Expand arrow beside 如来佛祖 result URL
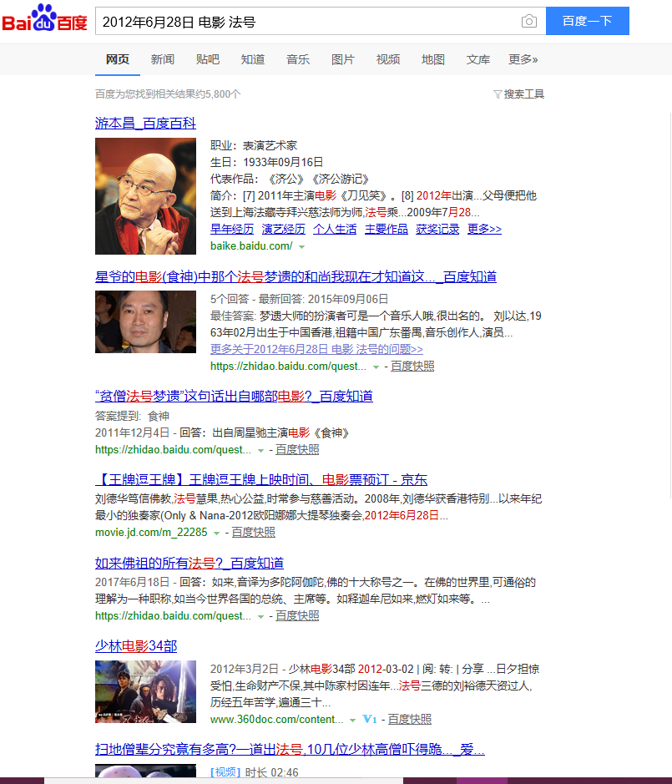Viewport: 672px width, 784px height. [x=260, y=616]
